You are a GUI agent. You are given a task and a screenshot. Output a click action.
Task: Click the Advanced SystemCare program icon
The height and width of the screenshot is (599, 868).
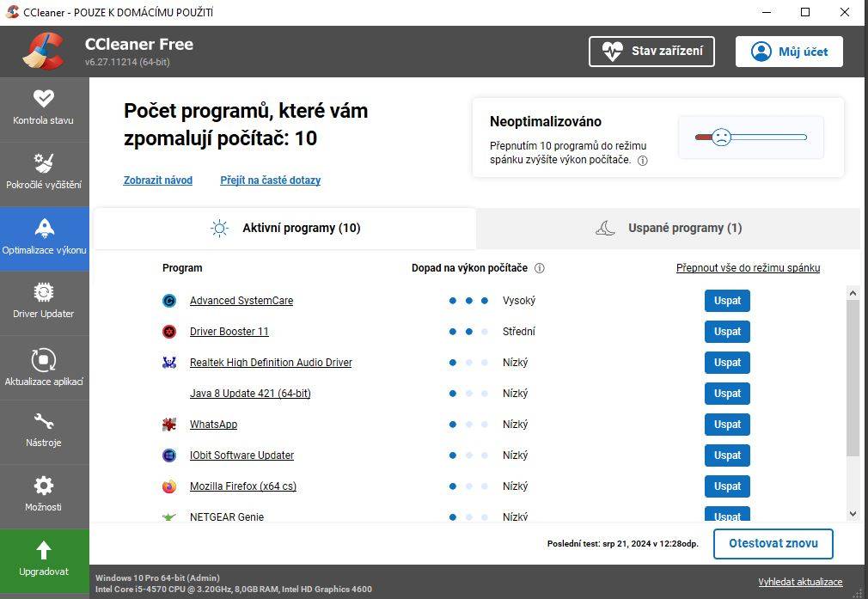[168, 301]
